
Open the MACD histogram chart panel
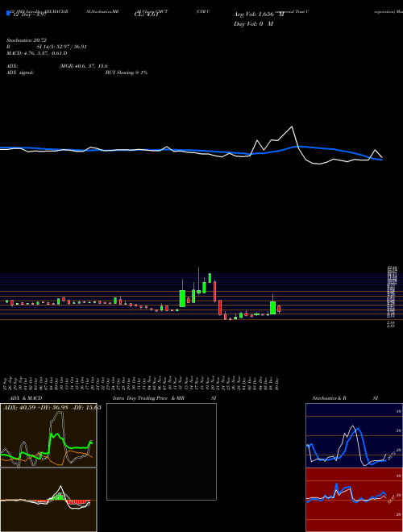(x=48, y=500)
